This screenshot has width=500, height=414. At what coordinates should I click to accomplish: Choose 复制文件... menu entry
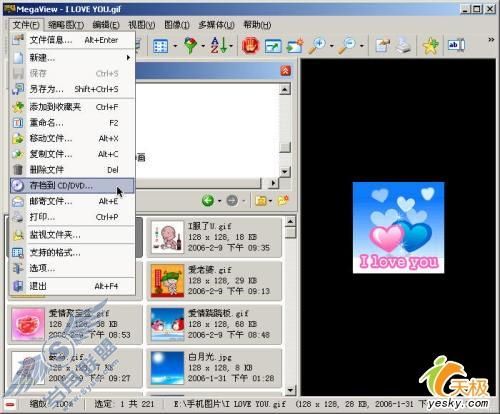point(72,154)
